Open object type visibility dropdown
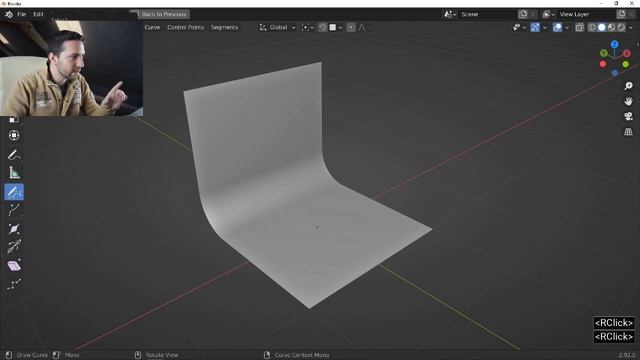Image resolution: width=640 pixels, height=360 pixels. pyautogui.click(x=519, y=27)
